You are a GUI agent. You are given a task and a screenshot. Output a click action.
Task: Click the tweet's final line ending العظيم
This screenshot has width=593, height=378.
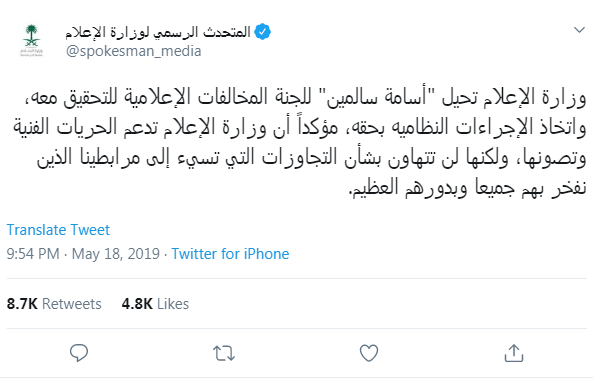click(467, 187)
